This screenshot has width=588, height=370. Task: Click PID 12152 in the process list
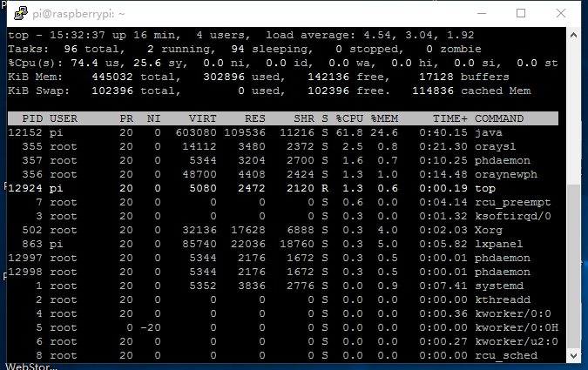click(25, 132)
